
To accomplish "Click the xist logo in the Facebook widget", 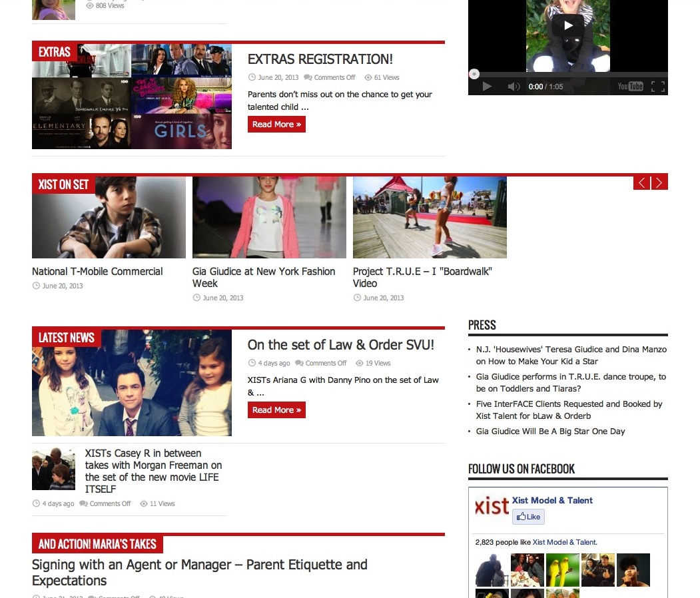I will point(492,505).
